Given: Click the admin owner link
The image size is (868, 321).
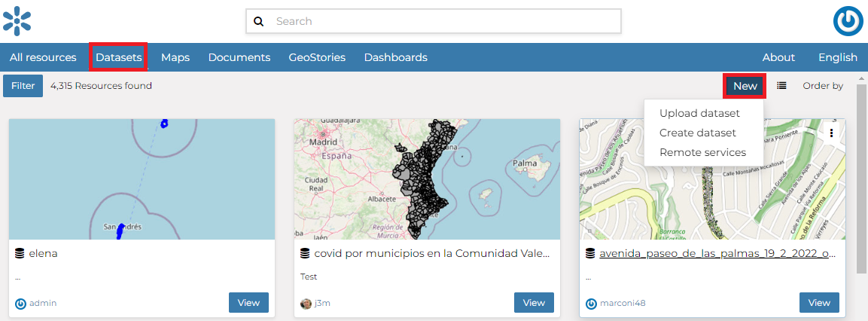Looking at the screenshot, I should [43, 303].
